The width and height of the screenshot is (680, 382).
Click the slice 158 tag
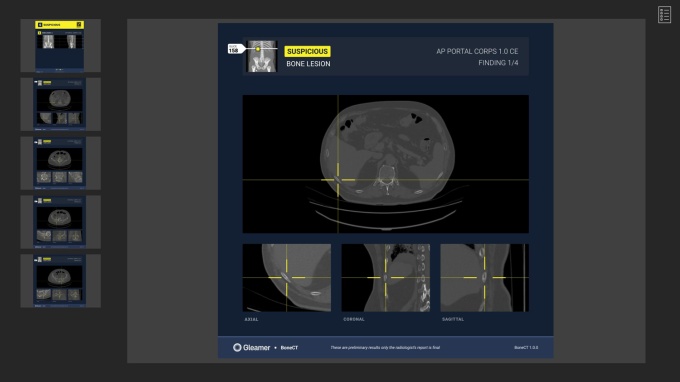(236, 49)
